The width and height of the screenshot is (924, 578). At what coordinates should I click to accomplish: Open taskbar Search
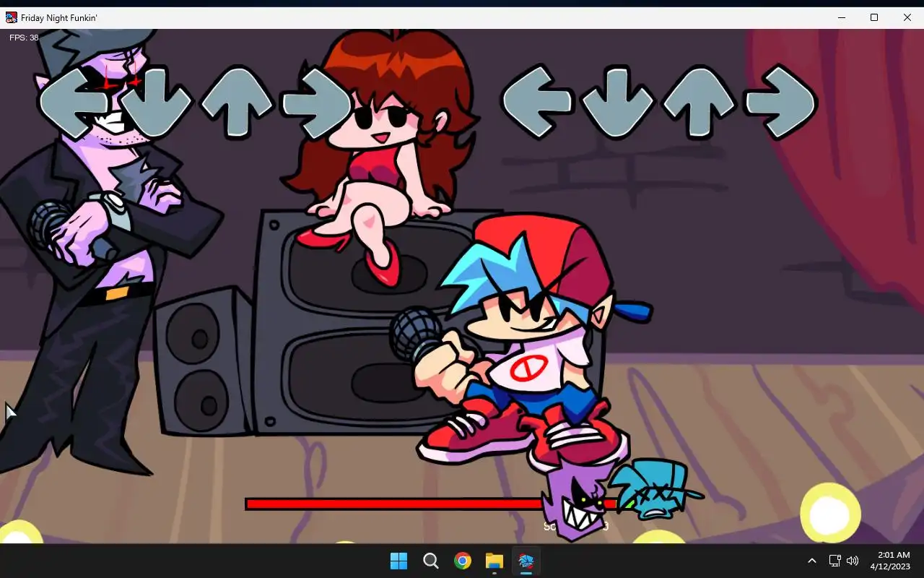(431, 561)
